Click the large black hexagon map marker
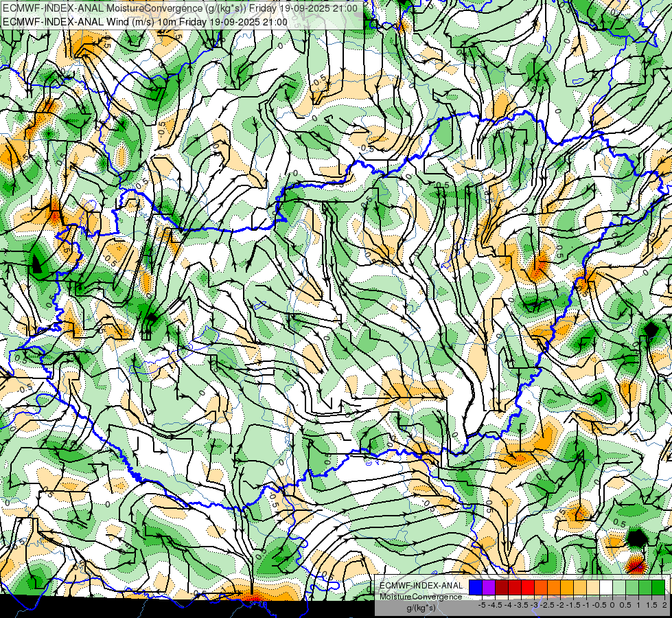The width and height of the screenshot is (672, 618). pyautogui.click(x=636, y=538)
